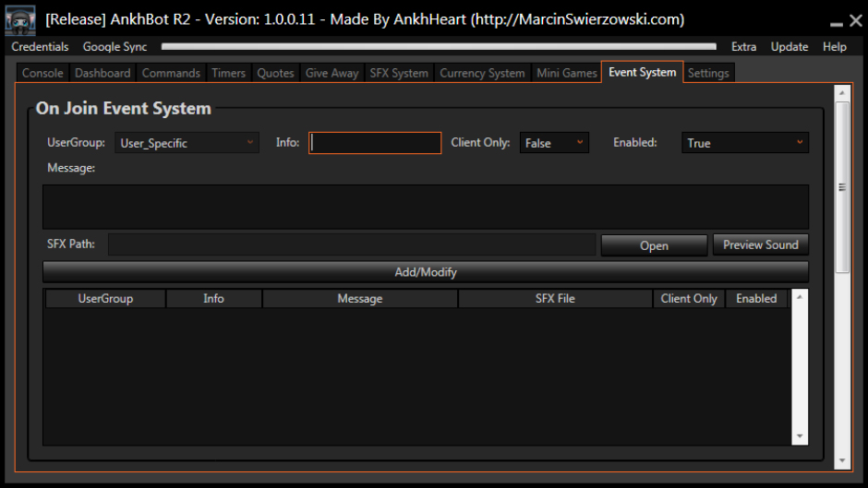Viewport: 868px width, 488px height.
Task: Click the event table scrollbar down arrow
Action: coord(800,436)
